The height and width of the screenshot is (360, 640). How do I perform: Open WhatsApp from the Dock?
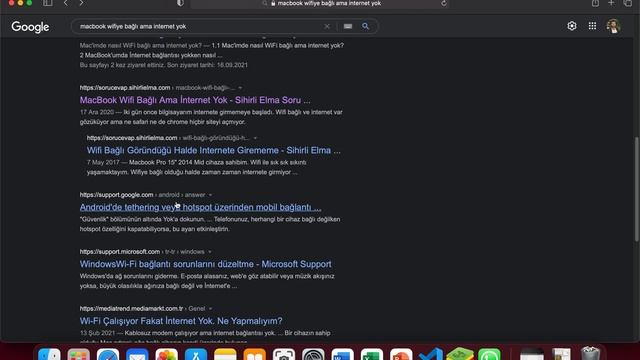point(489,354)
